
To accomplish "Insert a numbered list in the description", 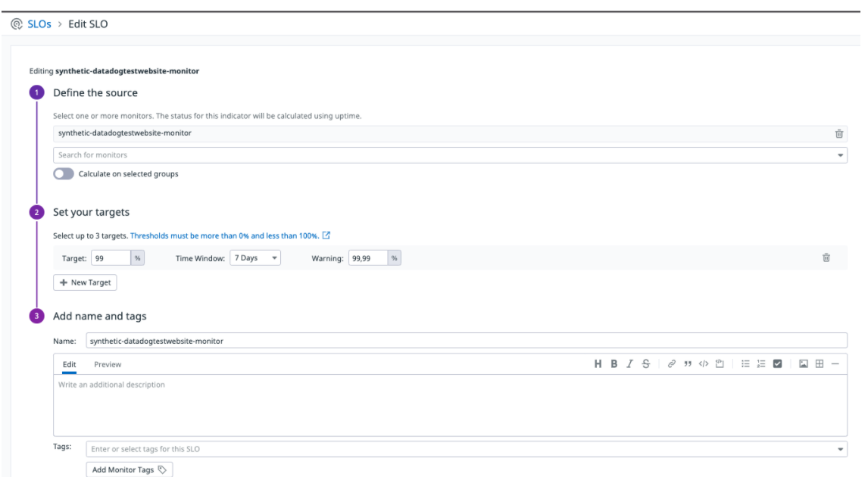I will point(760,363).
